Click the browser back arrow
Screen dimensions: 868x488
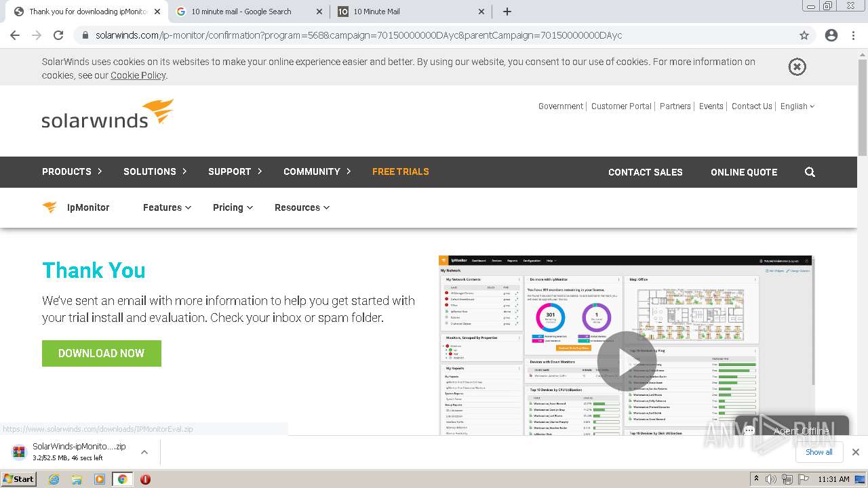(x=15, y=35)
